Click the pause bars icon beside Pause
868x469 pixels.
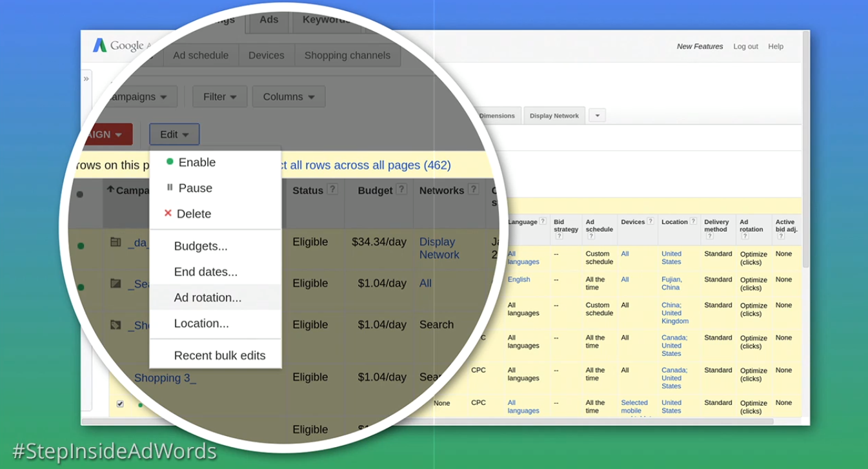point(170,187)
